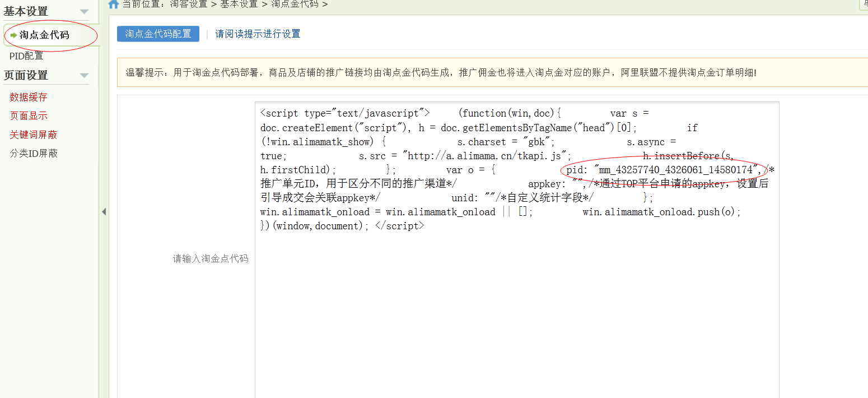Open the 页面显示 settings page
The width and height of the screenshot is (868, 398).
click(x=29, y=116)
